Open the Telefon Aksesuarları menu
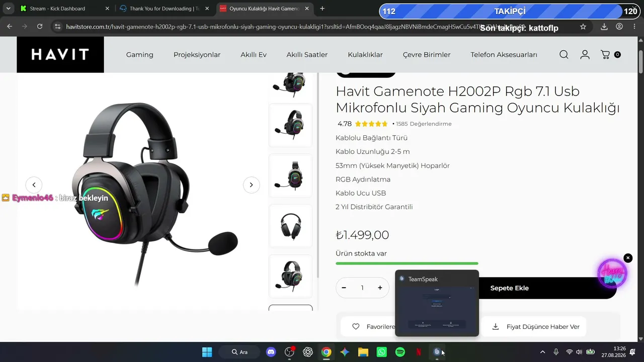The width and height of the screenshot is (644, 362). pos(504,55)
